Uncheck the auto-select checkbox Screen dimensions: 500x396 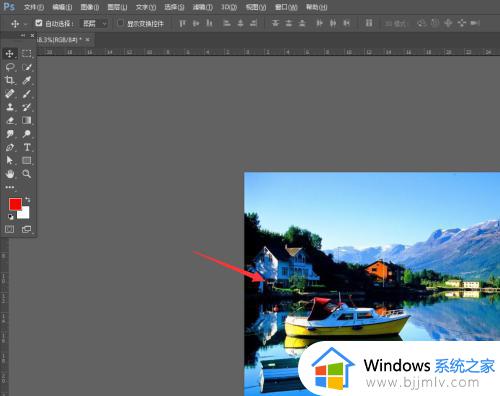(x=39, y=23)
